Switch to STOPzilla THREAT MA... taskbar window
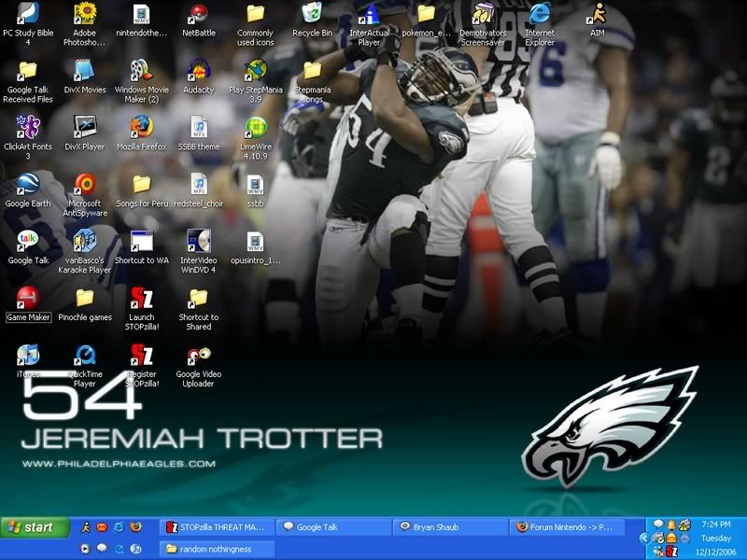 (x=216, y=527)
